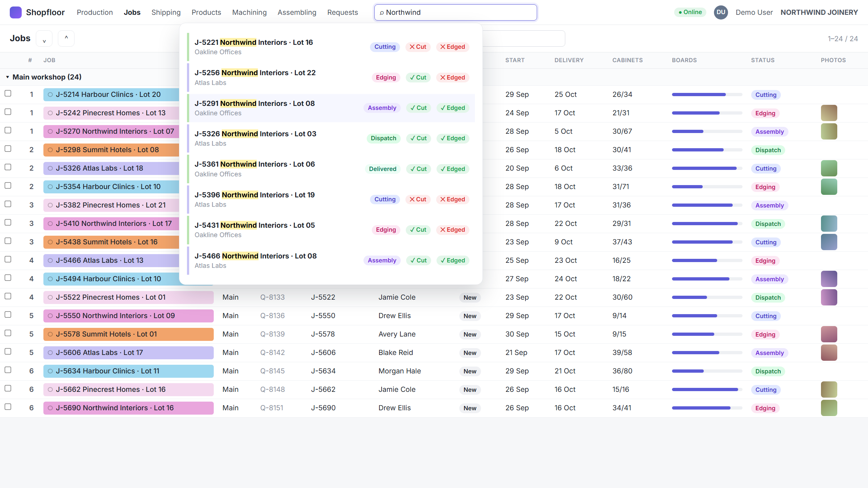Viewport: 868px width, 488px height.
Task: Click the purple Shopfloor logo icon
Action: (x=16, y=12)
